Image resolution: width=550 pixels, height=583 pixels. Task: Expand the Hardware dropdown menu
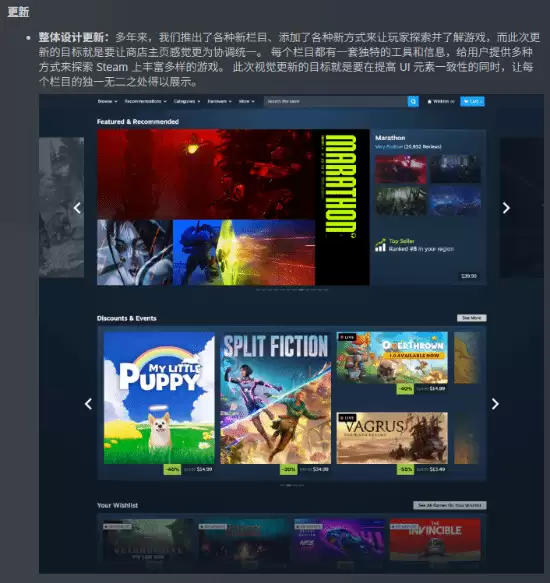219,101
